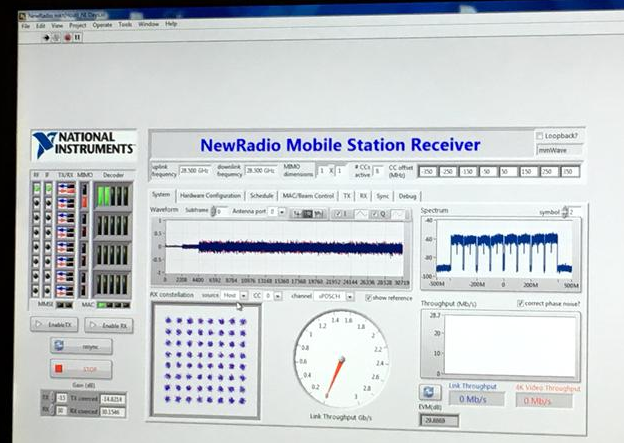Click the CC offset field showing -350
624x443 pixels.
click(428, 172)
